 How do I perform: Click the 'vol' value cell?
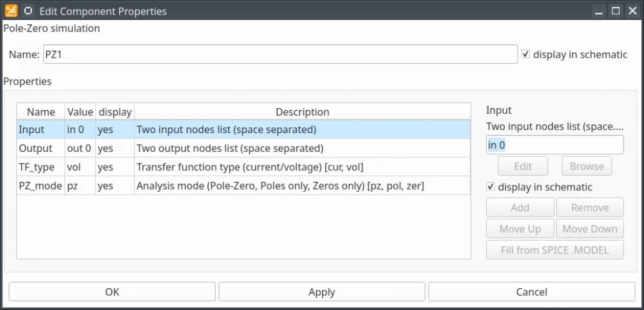pos(80,167)
